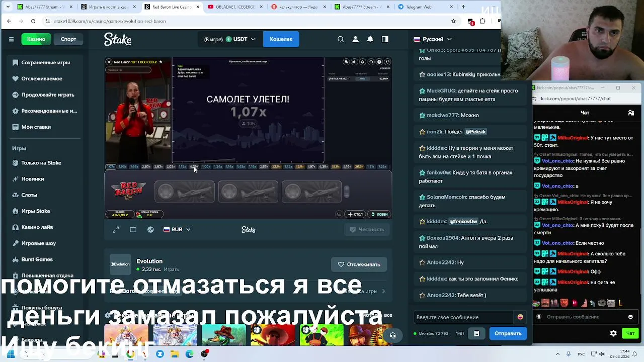This screenshot has width=644, height=362.
Task: Open the chat rules icon
Action: point(476,333)
